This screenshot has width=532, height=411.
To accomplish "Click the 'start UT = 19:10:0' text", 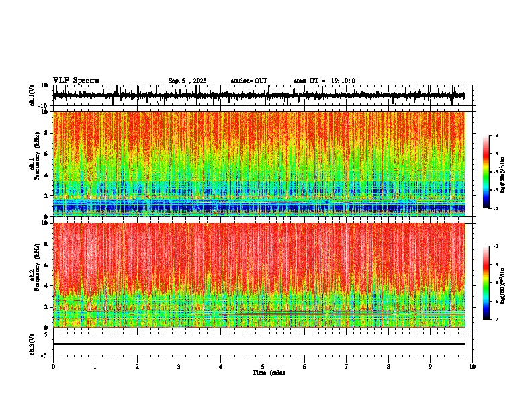I will [x=324, y=81].
